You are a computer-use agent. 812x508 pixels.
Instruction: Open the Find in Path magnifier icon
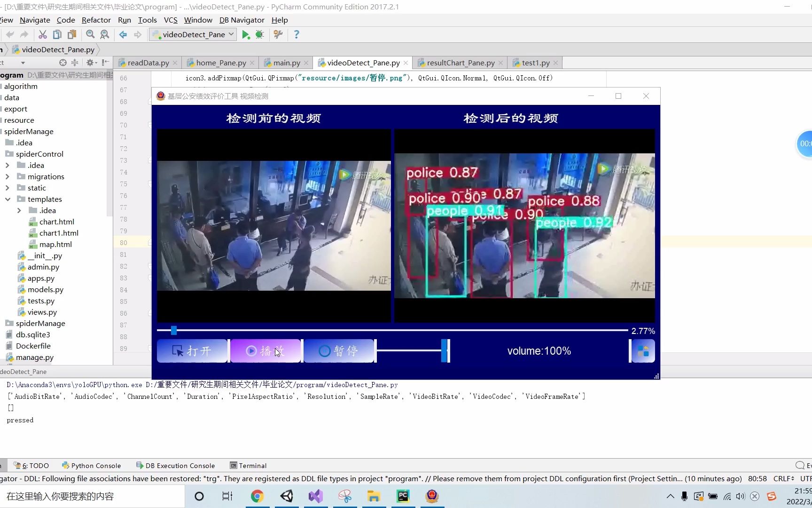coord(104,34)
